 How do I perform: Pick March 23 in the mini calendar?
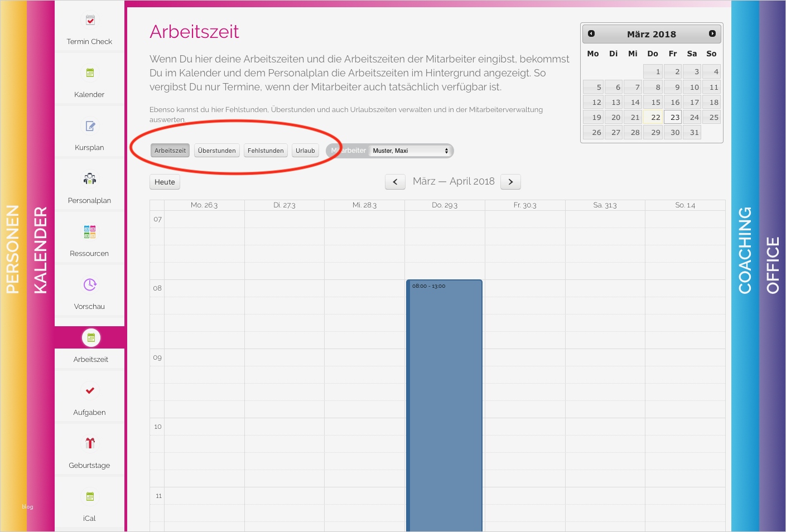[673, 117]
